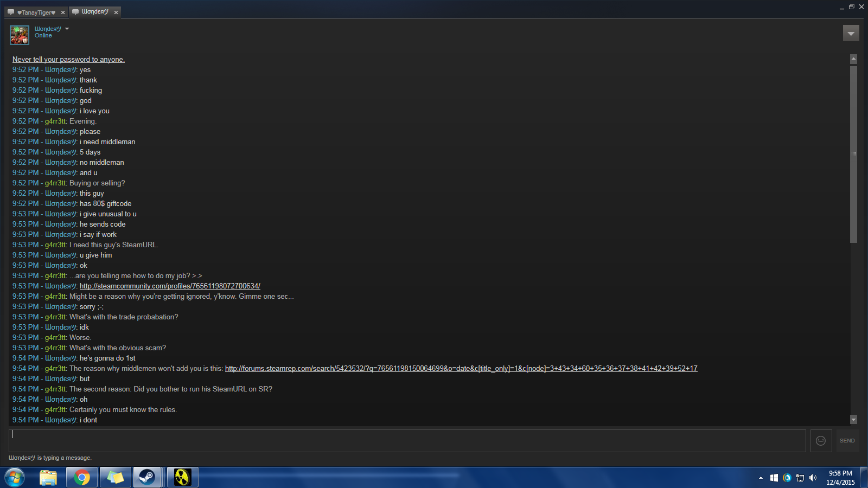Close the TanayTiger chat tab
This screenshot has width=868, height=488.
pos(62,12)
